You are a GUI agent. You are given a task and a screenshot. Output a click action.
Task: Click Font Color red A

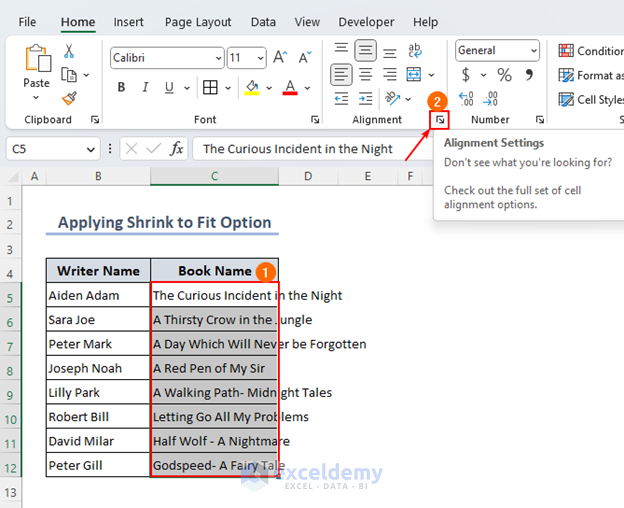pos(290,87)
